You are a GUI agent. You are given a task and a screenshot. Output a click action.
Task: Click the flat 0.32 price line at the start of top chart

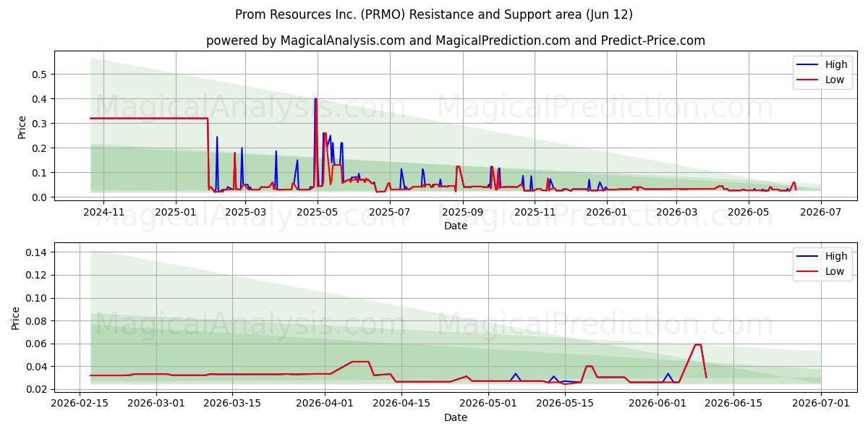click(149, 118)
